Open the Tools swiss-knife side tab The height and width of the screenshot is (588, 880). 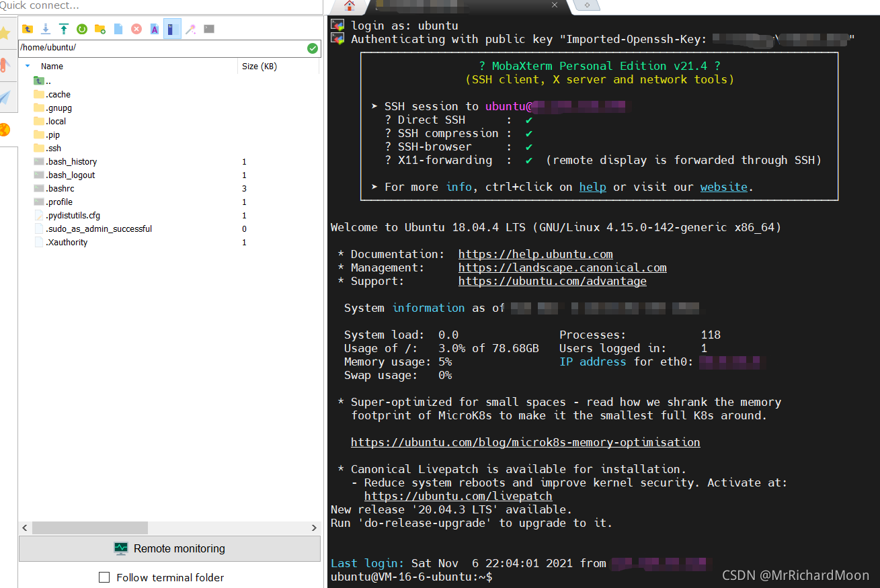(x=5, y=66)
